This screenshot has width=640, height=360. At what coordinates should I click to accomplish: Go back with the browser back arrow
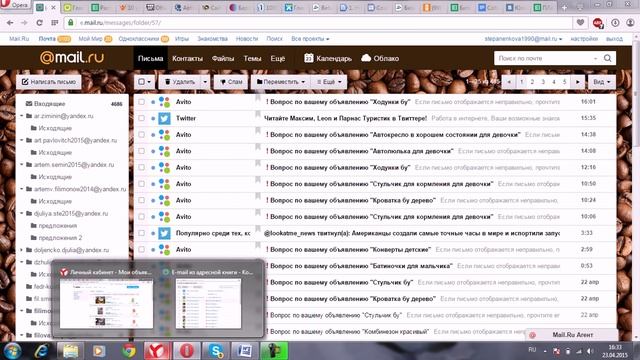[x=10, y=23]
